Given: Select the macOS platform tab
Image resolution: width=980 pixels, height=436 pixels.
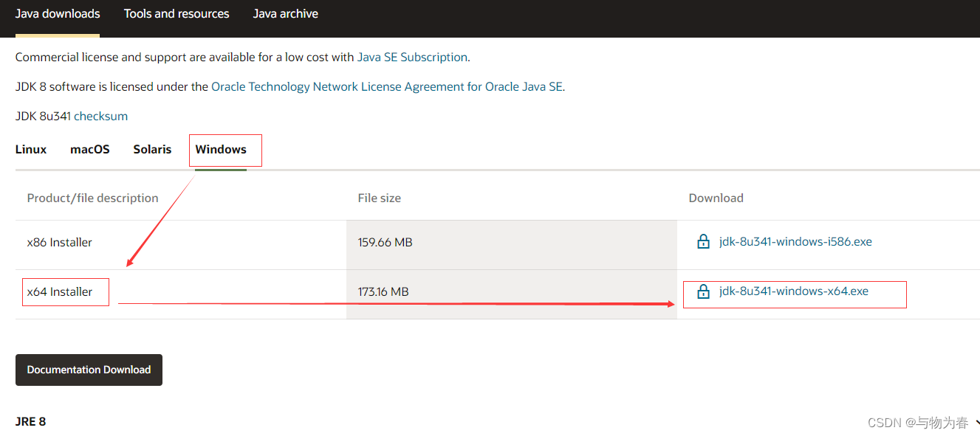Looking at the screenshot, I should [x=90, y=149].
